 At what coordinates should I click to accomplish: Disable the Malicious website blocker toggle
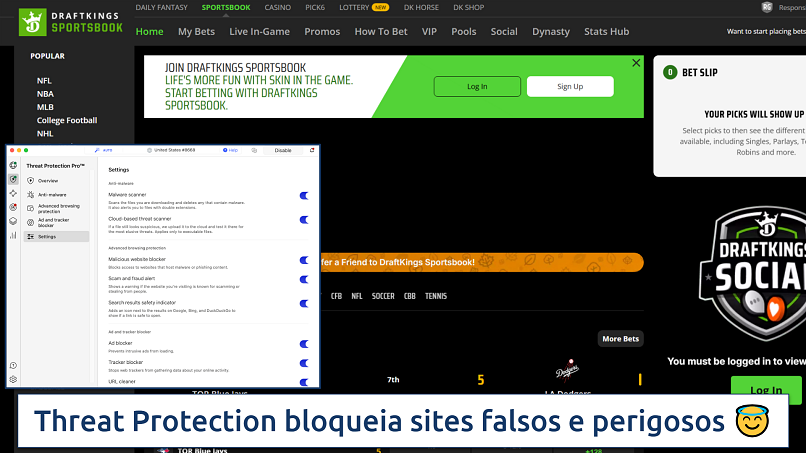304,260
